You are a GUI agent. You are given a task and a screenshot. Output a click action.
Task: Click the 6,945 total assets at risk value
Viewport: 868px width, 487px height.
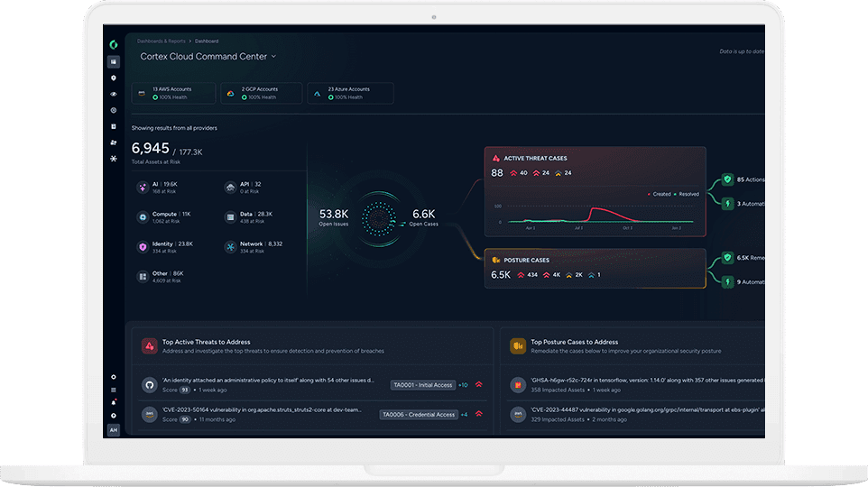point(150,148)
